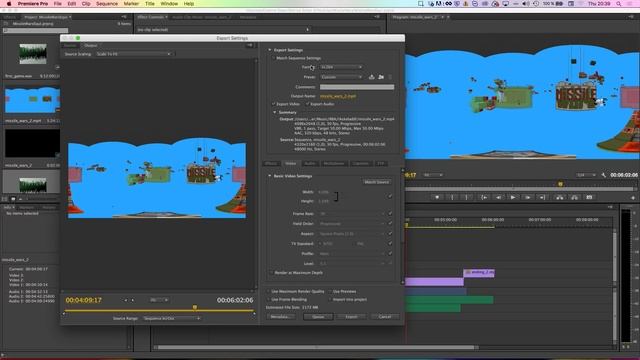This screenshot has width=640, height=360.
Task: Enable Use Previews checkbox
Action: tap(330, 291)
